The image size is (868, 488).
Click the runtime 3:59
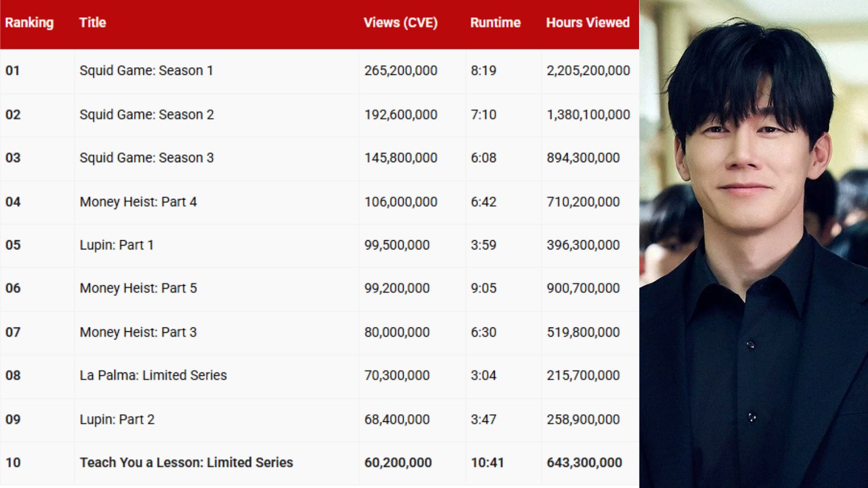[x=483, y=245]
